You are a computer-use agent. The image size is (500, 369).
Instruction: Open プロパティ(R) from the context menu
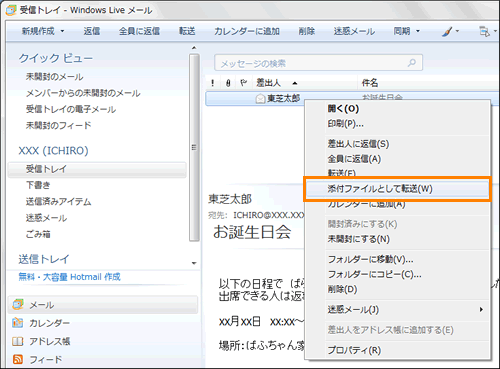pos(354,350)
